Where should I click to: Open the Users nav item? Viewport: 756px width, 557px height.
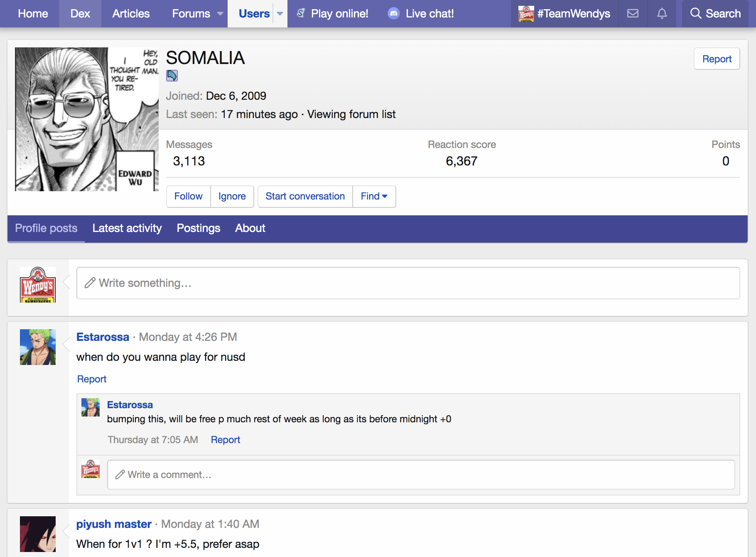pos(254,14)
